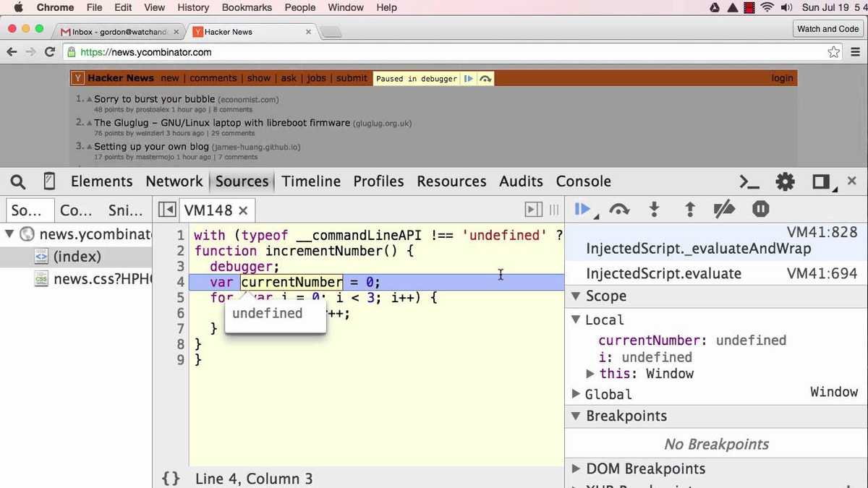Screen dimensions: 868x488
Task: Open the drawer console icon
Action: click(749, 182)
